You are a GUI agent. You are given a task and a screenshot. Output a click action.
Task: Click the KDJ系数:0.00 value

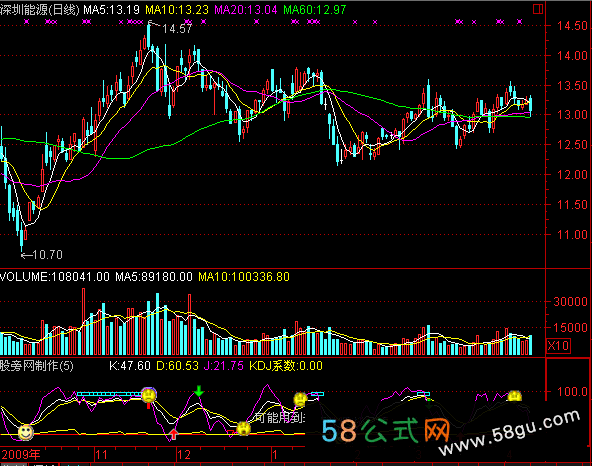pyautogui.click(x=286, y=366)
